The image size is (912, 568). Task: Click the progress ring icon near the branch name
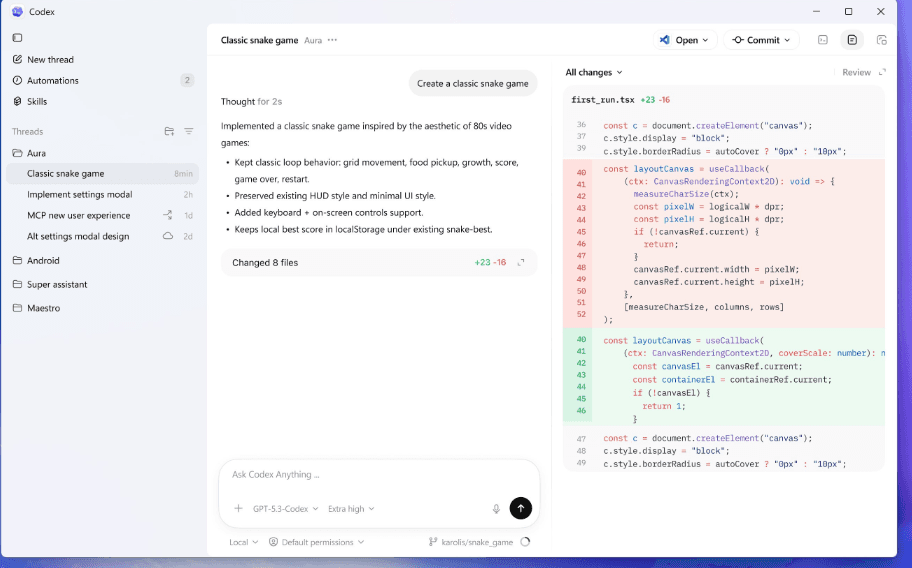(x=525, y=542)
